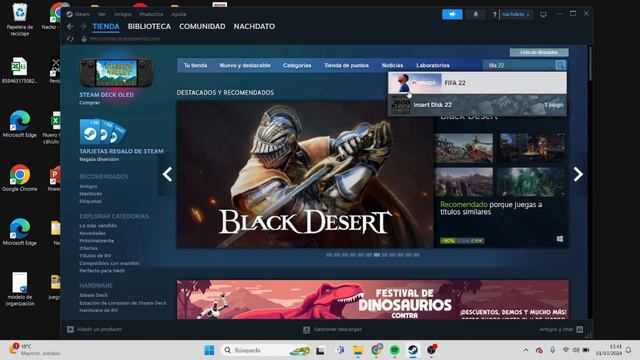Click the Lista de deseados button
The height and width of the screenshot is (360, 640).
tap(539, 52)
